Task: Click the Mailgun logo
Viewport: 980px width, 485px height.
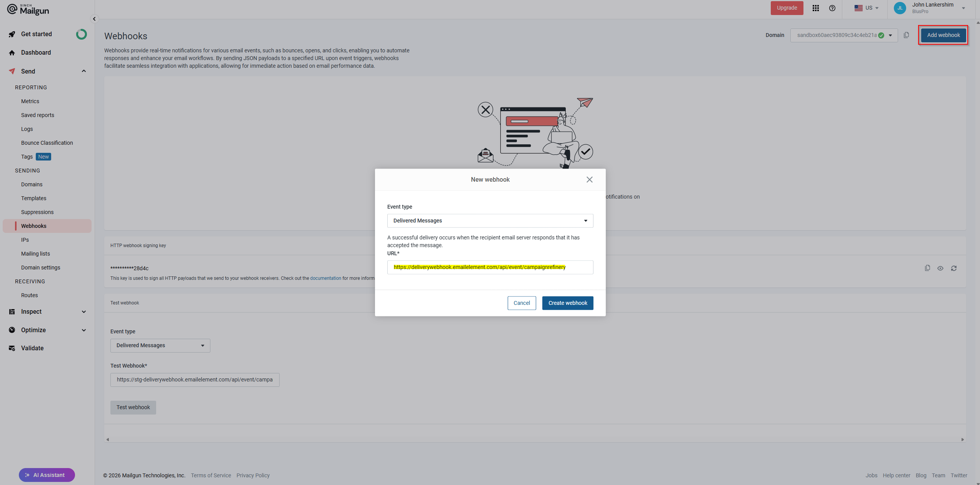Action: [28, 9]
